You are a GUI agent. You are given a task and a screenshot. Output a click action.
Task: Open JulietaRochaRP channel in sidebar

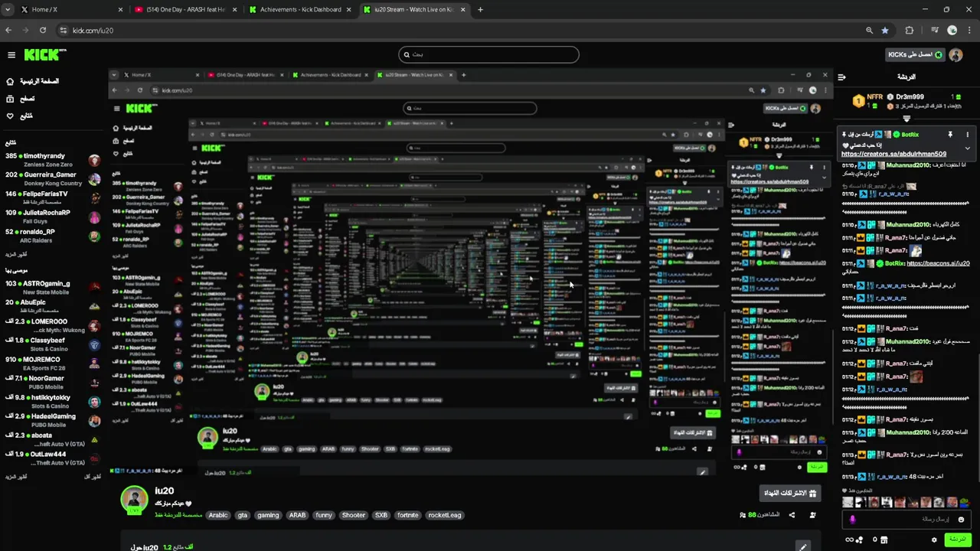pos(52,217)
